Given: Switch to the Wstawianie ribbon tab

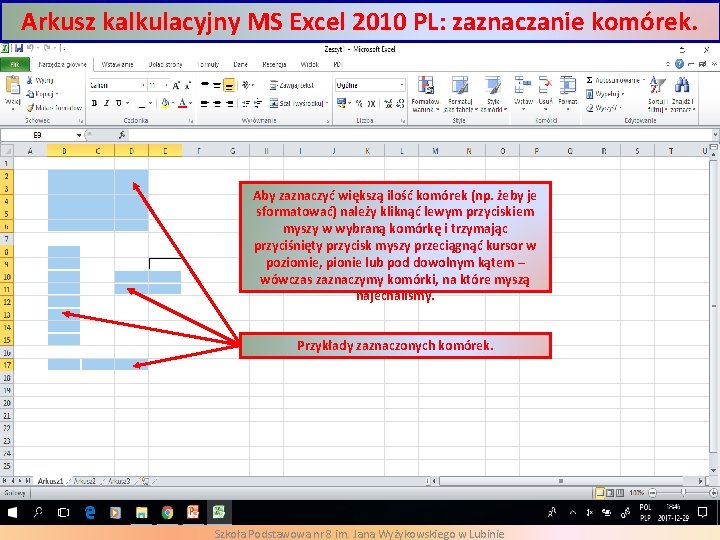Looking at the screenshot, I should pos(117,64).
